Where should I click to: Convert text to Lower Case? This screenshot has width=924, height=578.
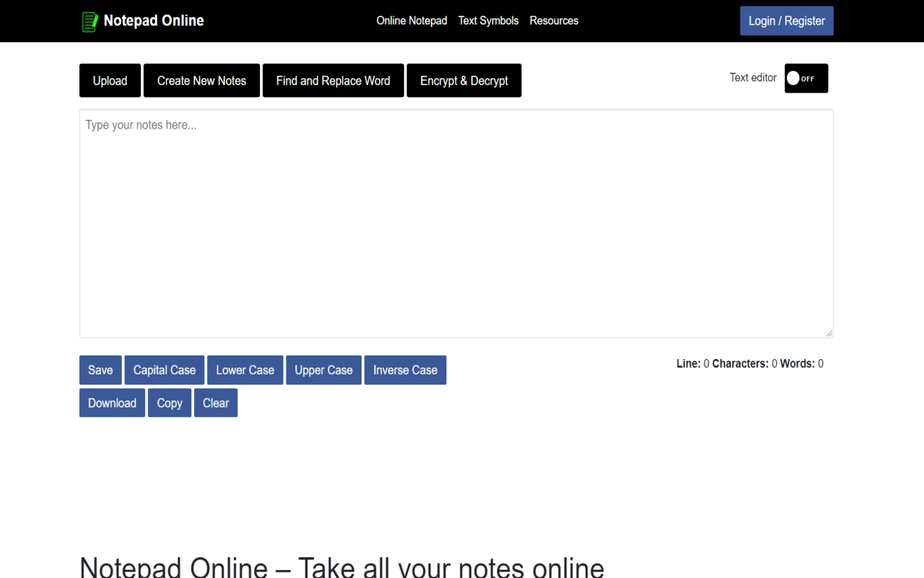[x=245, y=369]
